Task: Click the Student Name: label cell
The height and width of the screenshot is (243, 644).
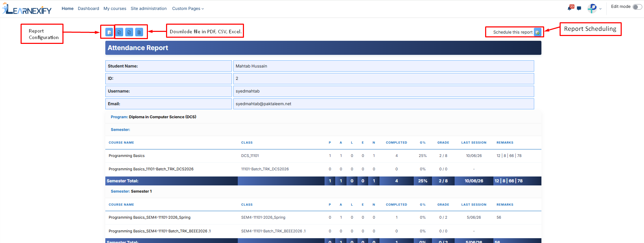Action: 168,66
